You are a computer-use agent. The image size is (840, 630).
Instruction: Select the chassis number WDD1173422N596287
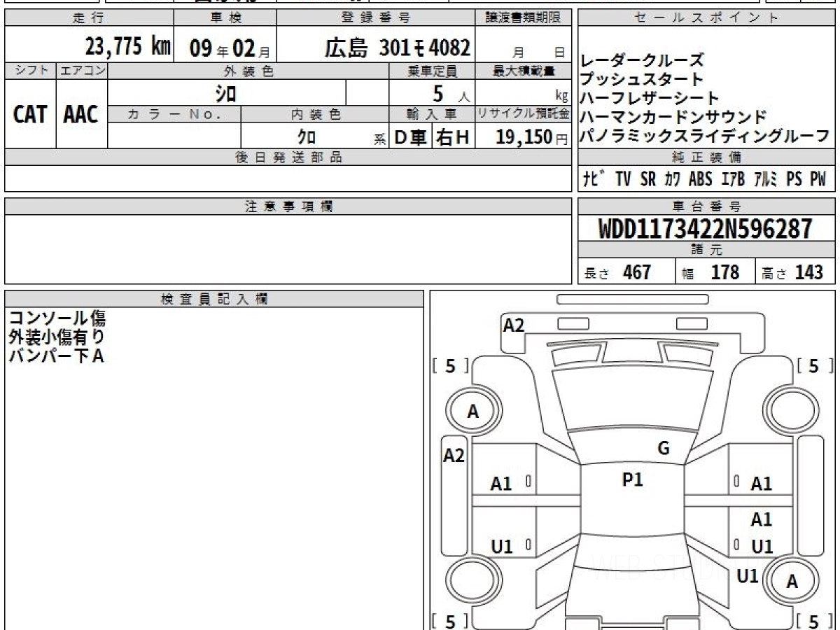click(705, 229)
